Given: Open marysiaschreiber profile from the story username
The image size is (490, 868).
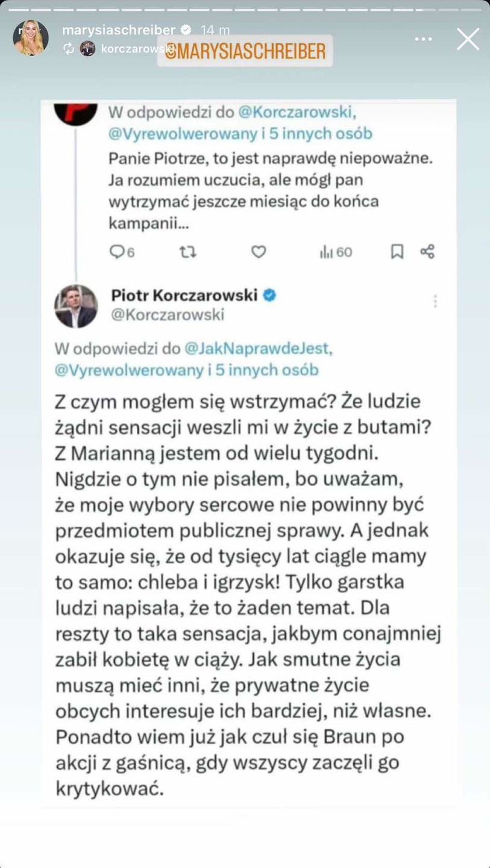Looking at the screenshot, I should [119, 30].
